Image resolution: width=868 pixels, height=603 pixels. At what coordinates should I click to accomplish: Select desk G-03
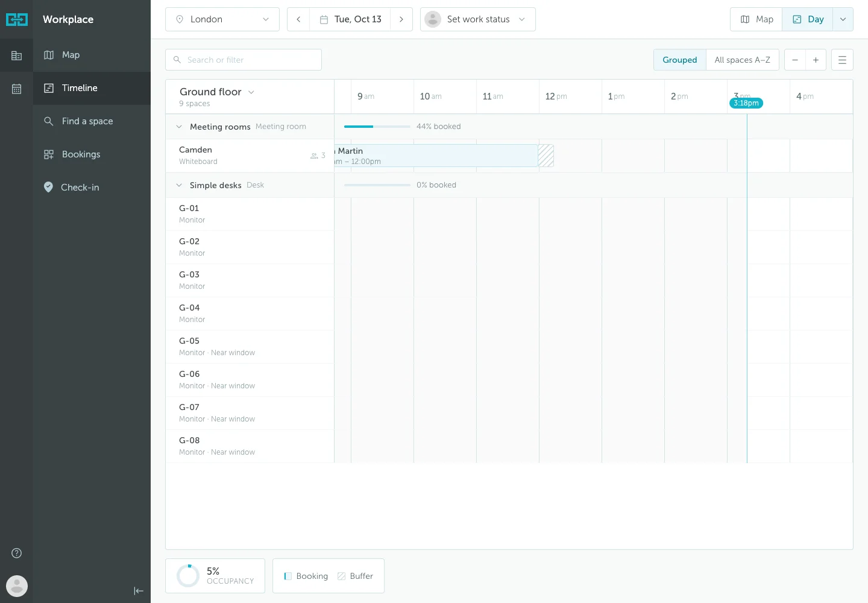point(250,280)
